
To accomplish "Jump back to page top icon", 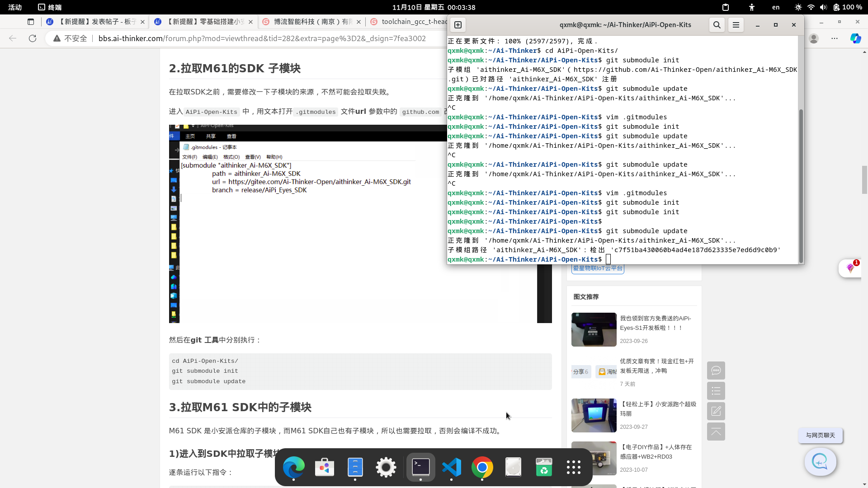I will (716, 432).
